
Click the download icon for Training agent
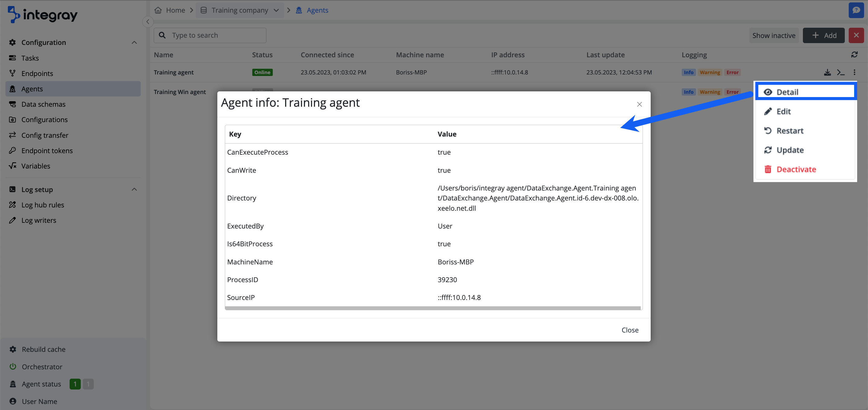tap(827, 72)
